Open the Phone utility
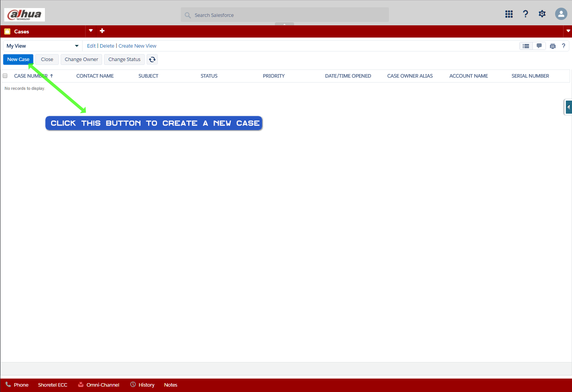The width and height of the screenshot is (572, 392). 17,385
